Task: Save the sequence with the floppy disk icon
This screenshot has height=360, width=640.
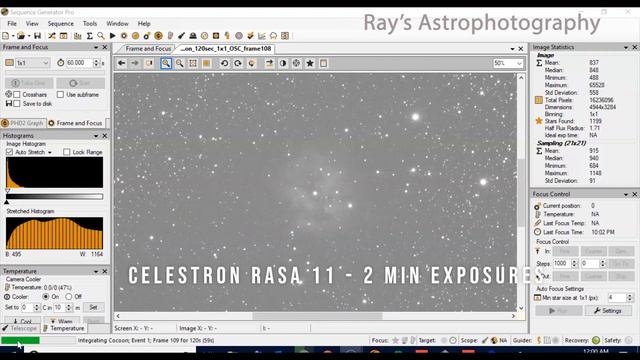Action: pyautogui.click(x=37, y=36)
